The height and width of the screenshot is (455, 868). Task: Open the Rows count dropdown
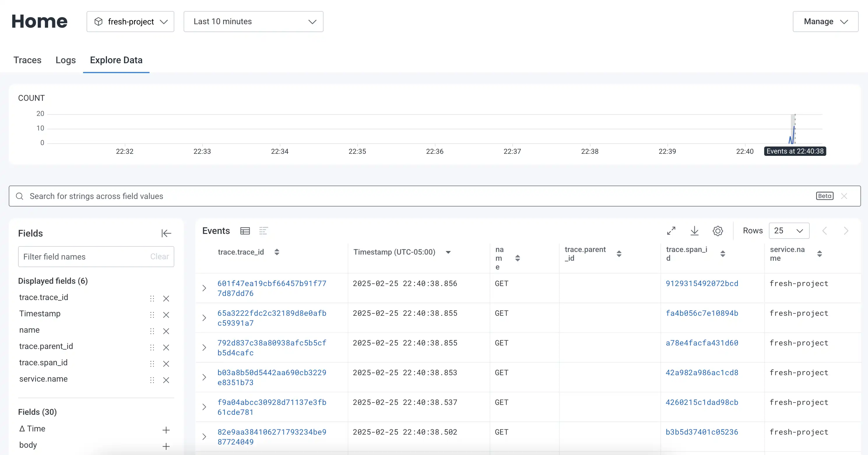(787, 231)
